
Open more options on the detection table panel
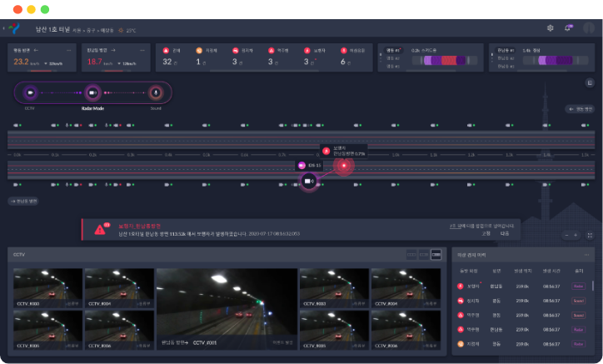[x=586, y=255]
